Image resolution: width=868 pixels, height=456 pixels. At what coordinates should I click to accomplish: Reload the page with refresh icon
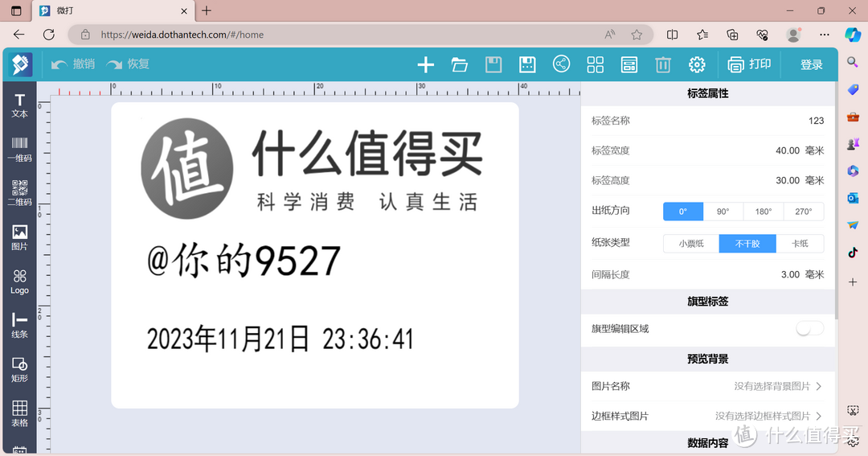point(49,35)
